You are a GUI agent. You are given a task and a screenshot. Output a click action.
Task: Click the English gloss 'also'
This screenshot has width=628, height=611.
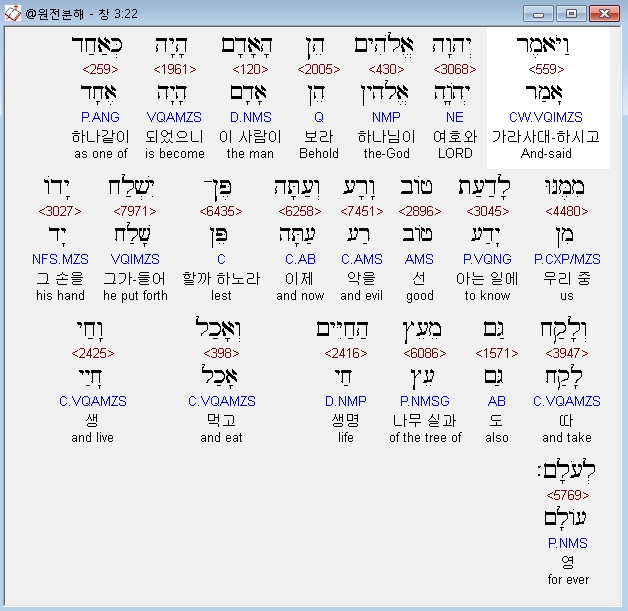tap(497, 438)
